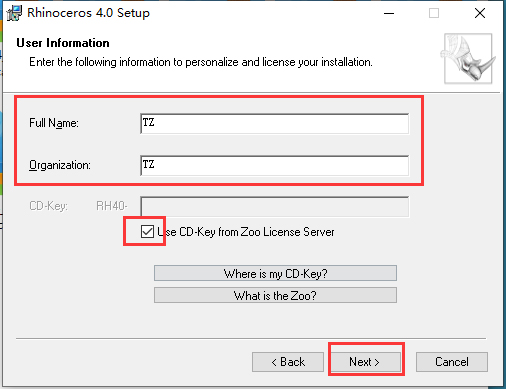Click the Organization label
Viewport: 506px width, 389px height.
60,165
